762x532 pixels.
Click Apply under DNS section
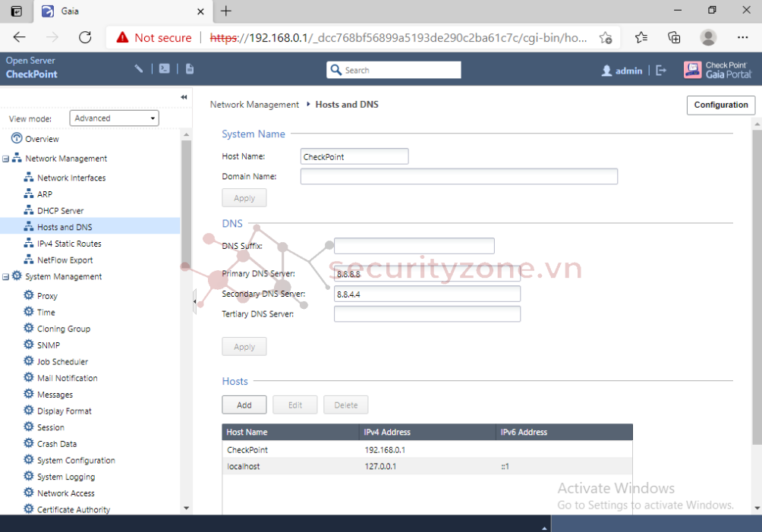tap(244, 347)
